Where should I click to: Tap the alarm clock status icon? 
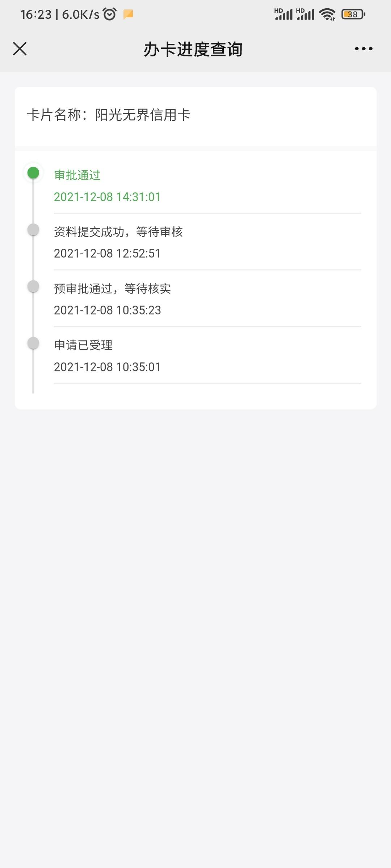click(x=109, y=14)
